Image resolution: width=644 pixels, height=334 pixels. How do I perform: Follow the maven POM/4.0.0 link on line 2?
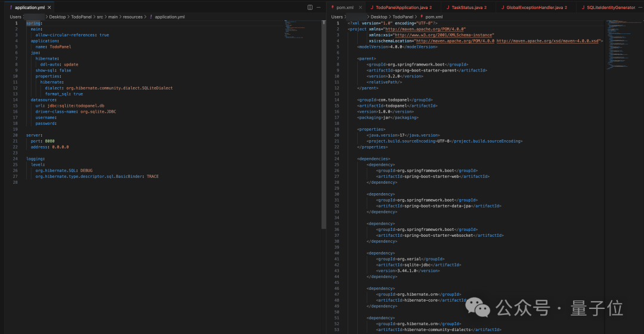point(425,29)
